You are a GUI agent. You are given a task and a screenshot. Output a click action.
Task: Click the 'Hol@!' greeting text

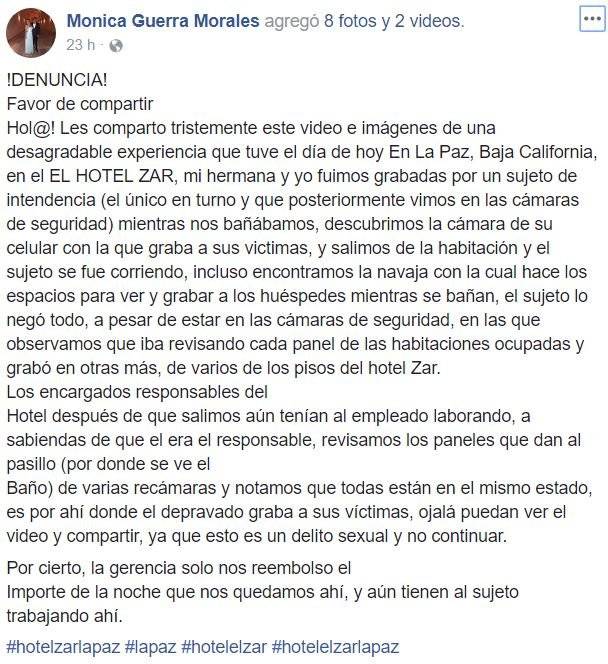[31, 128]
